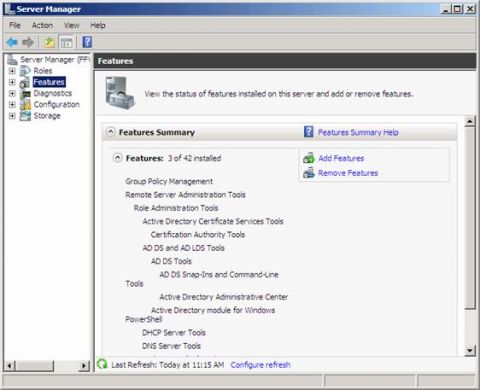Expand the Storage tree node
The height and width of the screenshot is (390, 480).
click(x=12, y=116)
